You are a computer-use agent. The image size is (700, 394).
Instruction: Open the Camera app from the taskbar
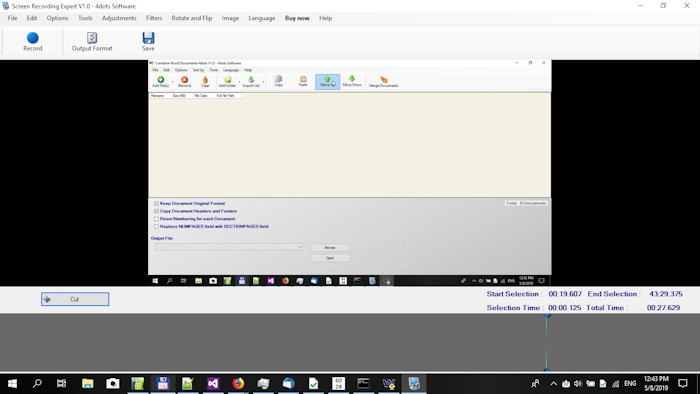112,383
